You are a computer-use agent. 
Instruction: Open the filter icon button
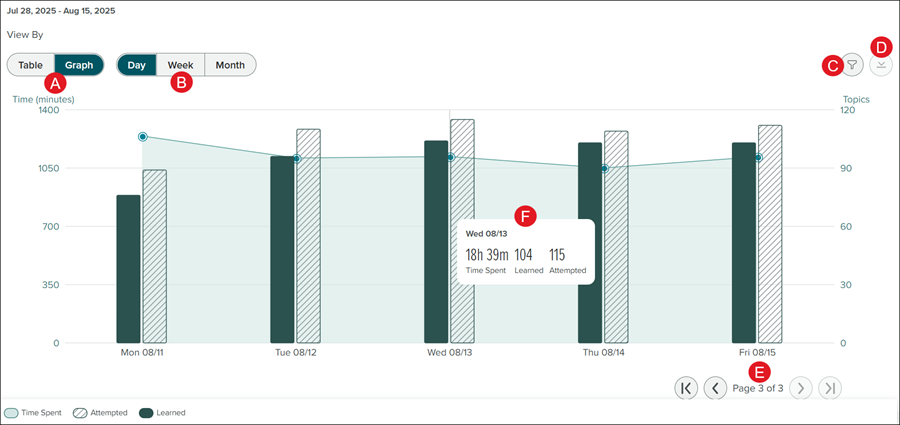point(852,65)
